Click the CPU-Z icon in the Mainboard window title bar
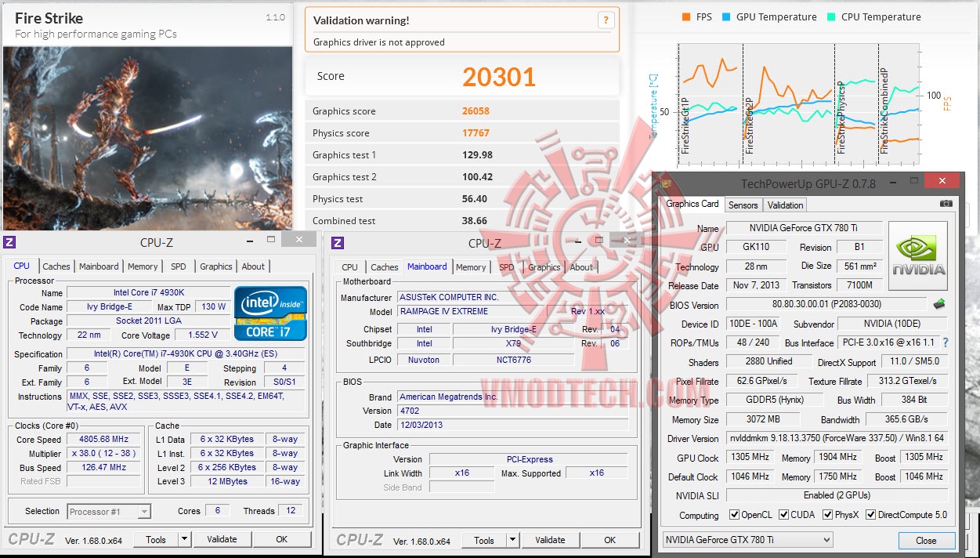Screen dimensions: 980x558 coord(338,243)
